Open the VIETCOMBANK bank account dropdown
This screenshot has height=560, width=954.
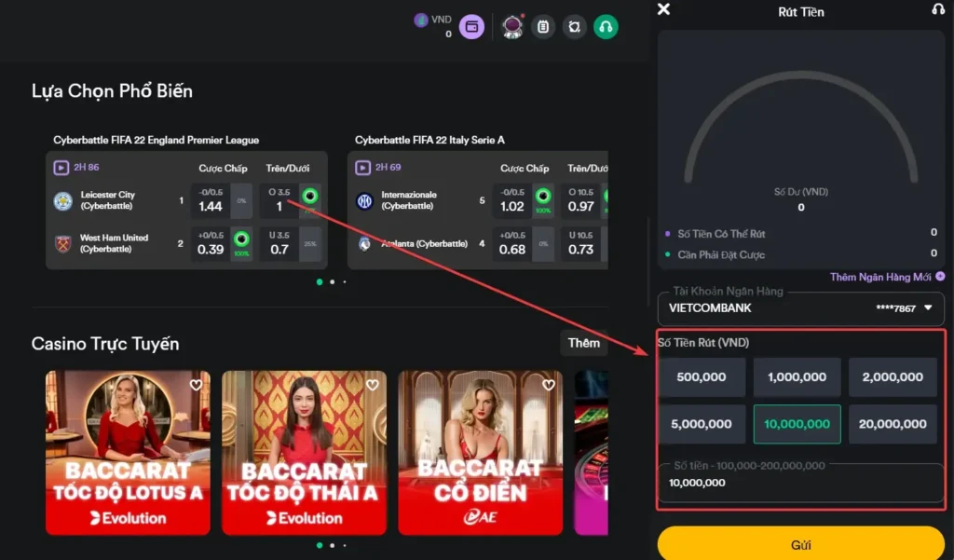pos(800,308)
